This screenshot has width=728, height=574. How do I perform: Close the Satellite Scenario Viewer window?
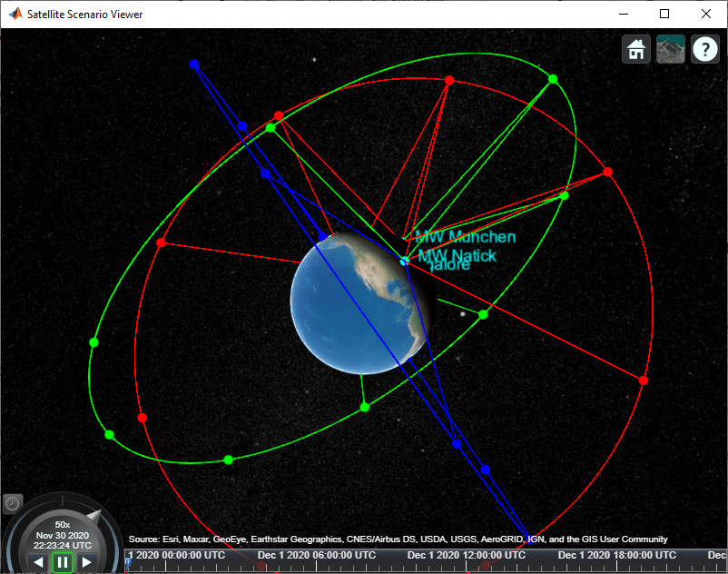(x=705, y=14)
